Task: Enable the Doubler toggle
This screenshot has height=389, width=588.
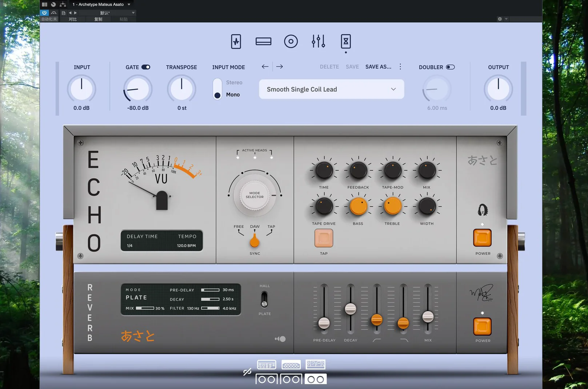Action: [450, 67]
